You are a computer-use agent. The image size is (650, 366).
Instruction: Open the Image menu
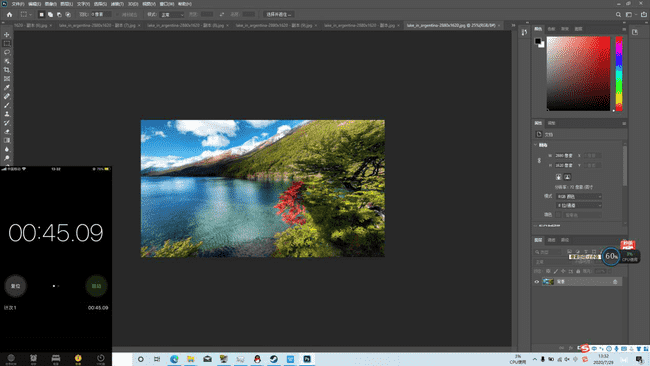coord(51,4)
